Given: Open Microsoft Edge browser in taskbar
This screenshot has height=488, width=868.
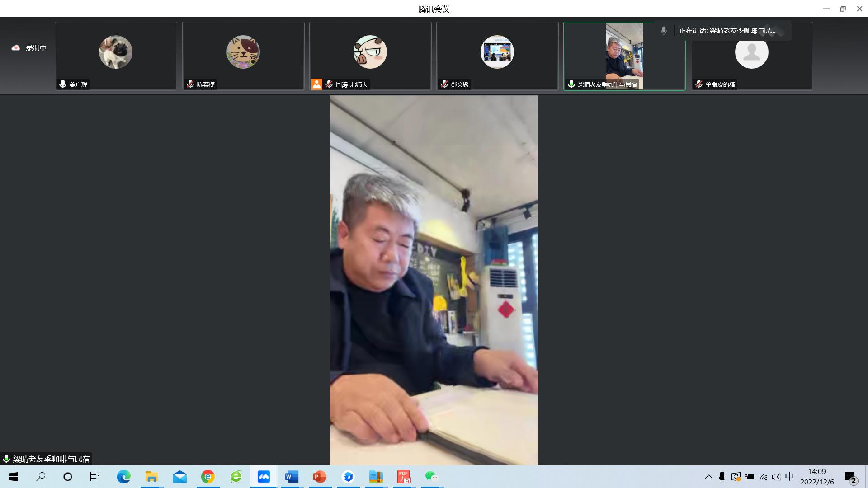Looking at the screenshot, I should pyautogui.click(x=123, y=477).
